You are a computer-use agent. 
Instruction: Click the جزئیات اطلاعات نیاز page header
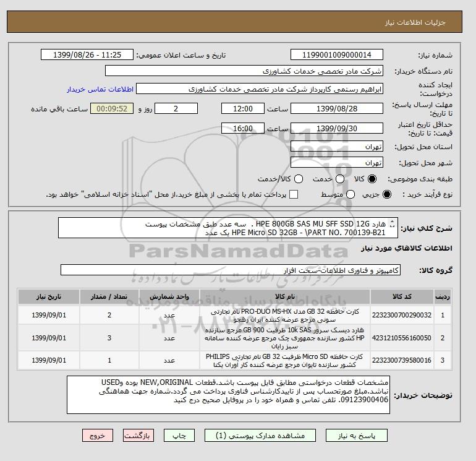click(415, 22)
